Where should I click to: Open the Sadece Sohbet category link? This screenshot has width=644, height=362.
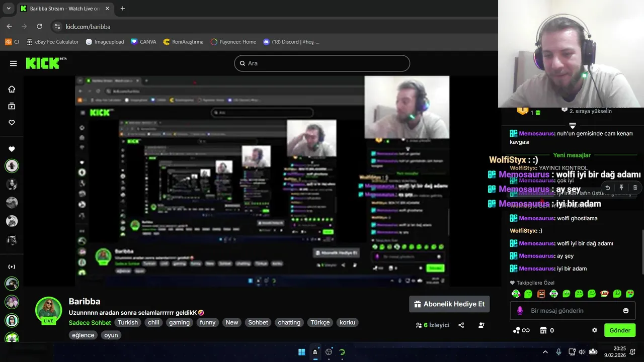[90, 323]
